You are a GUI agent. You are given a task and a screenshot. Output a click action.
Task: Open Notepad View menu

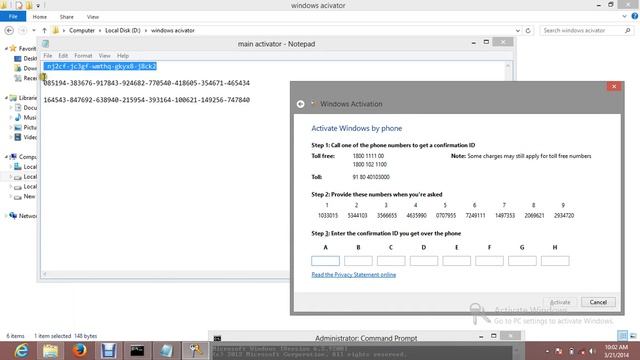(x=104, y=56)
